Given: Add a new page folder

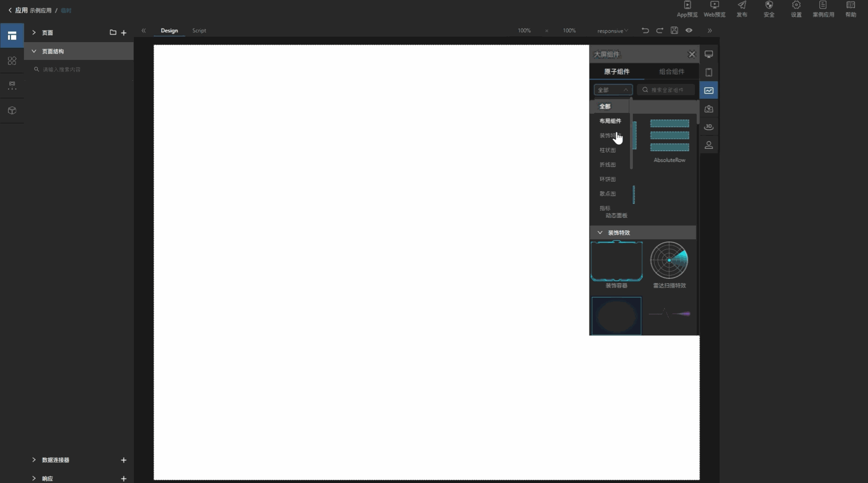Looking at the screenshot, I should (113, 32).
